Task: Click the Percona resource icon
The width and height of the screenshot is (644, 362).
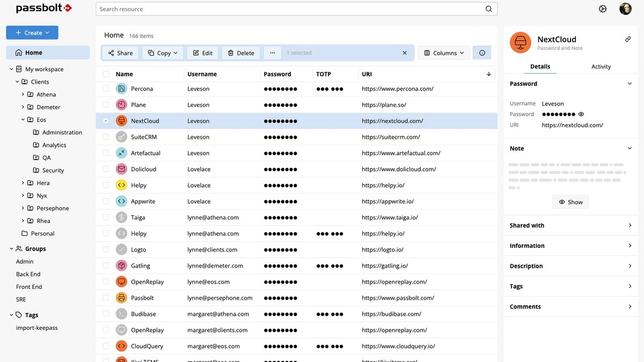Action: click(x=121, y=88)
